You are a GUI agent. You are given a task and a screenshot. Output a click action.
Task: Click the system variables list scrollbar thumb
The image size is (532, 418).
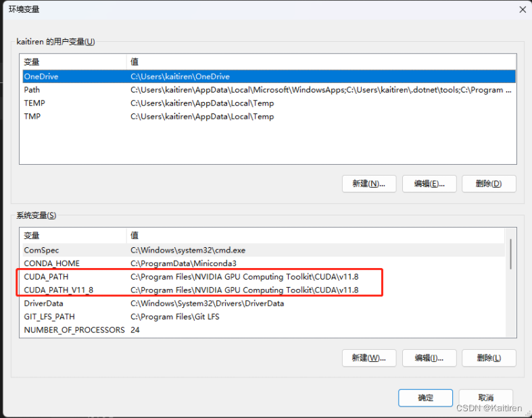click(x=510, y=254)
